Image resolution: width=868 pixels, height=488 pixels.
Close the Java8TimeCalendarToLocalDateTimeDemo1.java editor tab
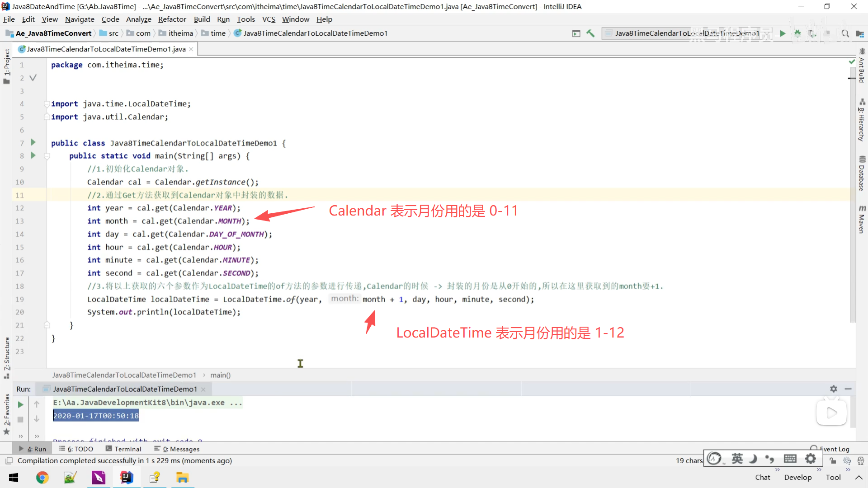click(x=191, y=49)
